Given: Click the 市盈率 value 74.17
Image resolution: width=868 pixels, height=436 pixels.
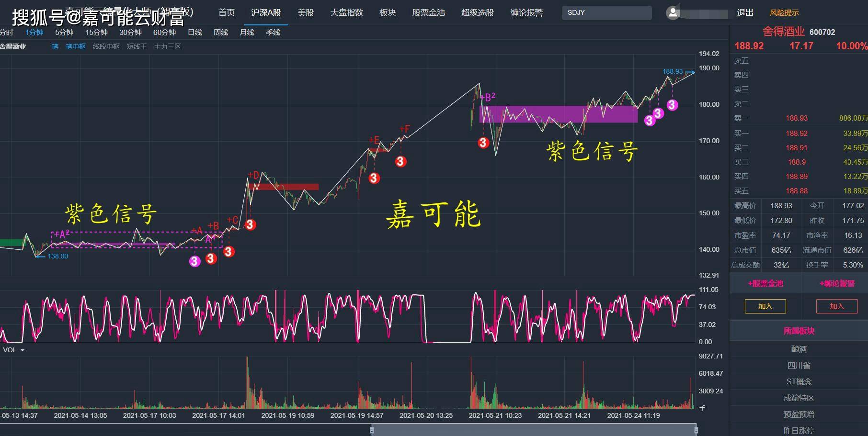Looking at the screenshot, I should point(781,235).
